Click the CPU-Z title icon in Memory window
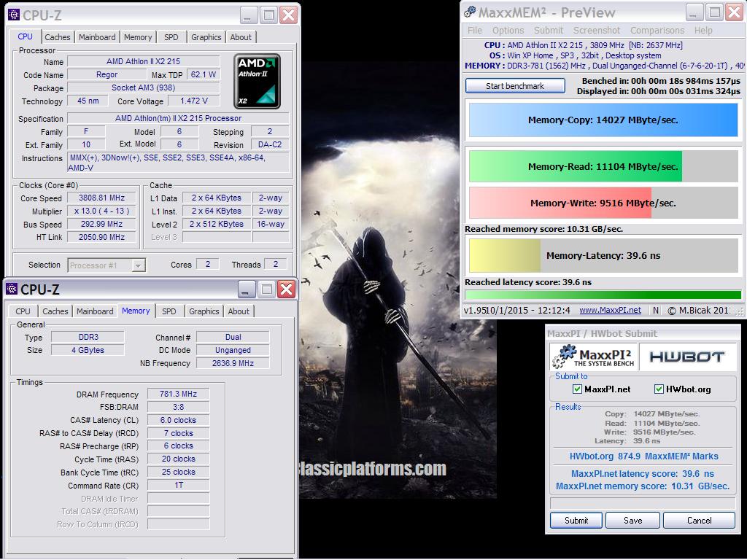 click(x=12, y=289)
